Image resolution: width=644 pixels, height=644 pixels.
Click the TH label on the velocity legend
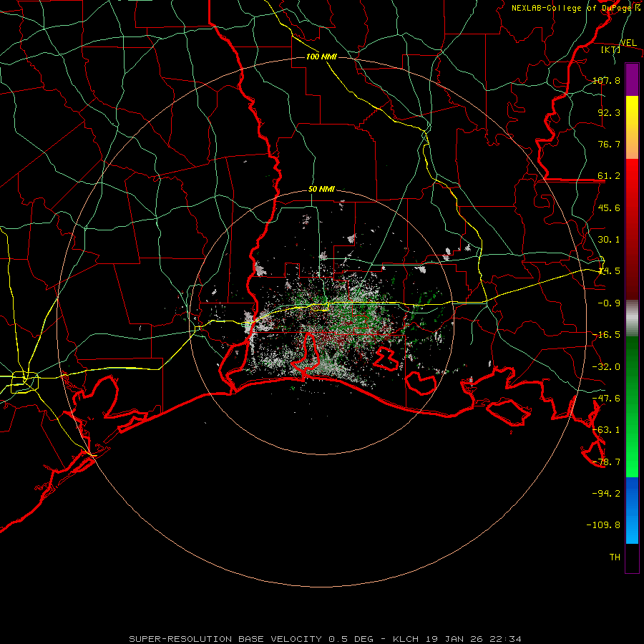[615, 557]
